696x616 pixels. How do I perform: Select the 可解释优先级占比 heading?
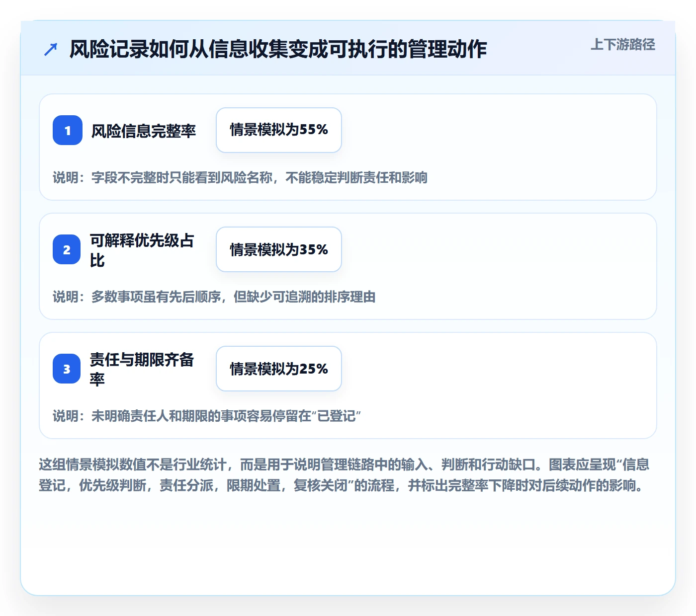142,250
